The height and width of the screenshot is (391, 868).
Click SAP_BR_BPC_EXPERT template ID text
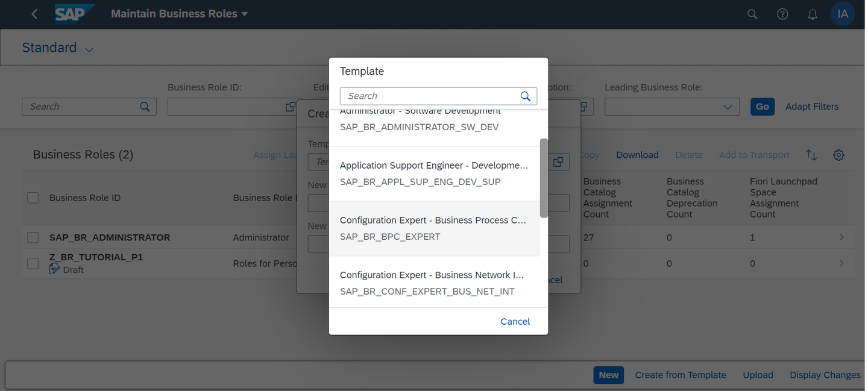coord(390,237)
